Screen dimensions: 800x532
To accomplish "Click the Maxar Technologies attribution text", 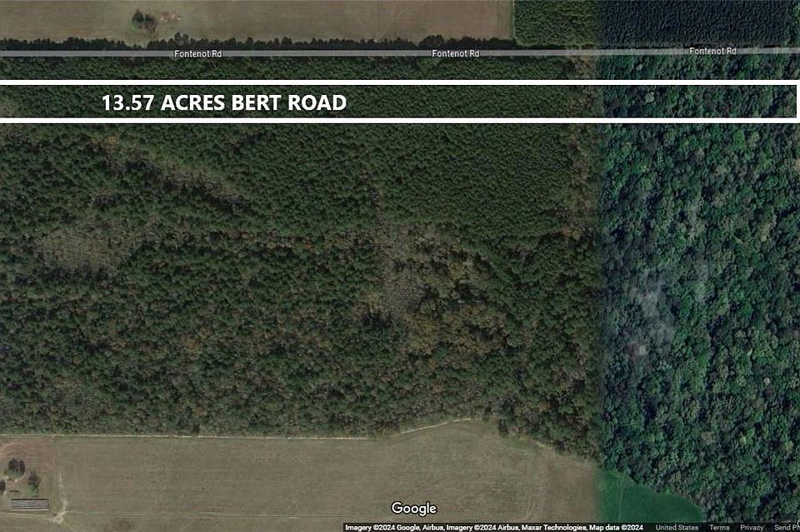I will pos(554,527).
